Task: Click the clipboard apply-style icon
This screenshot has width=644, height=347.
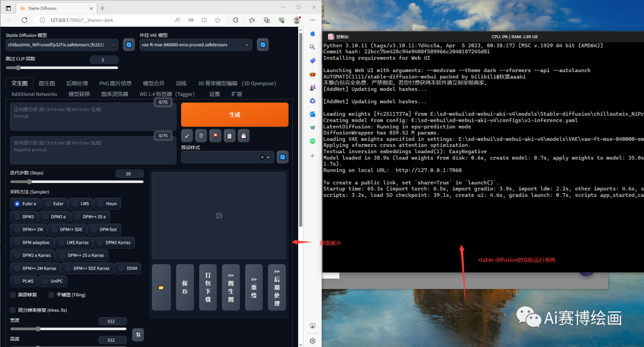Action: (x=229, y=136)
